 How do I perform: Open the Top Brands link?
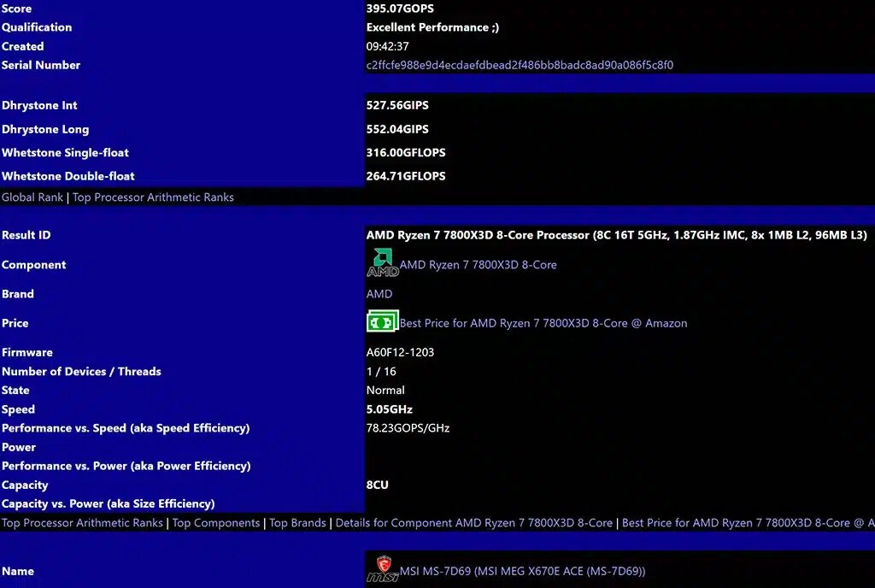(x=297, y=523)
